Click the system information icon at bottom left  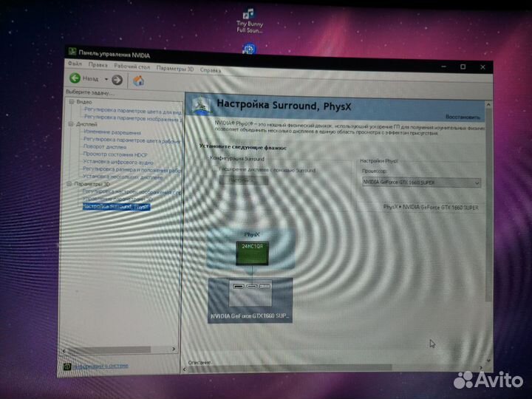coord(67,365)
